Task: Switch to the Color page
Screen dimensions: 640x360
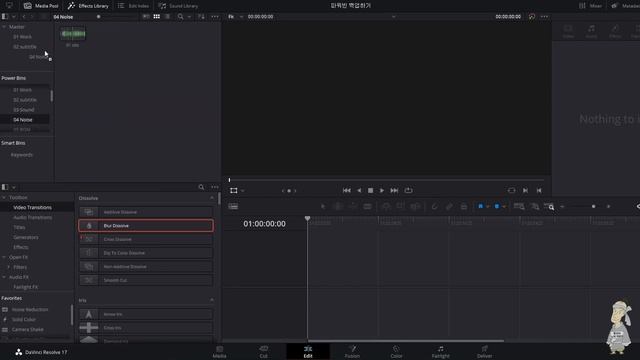Action: pyautogui.click(x=396, y=352)
